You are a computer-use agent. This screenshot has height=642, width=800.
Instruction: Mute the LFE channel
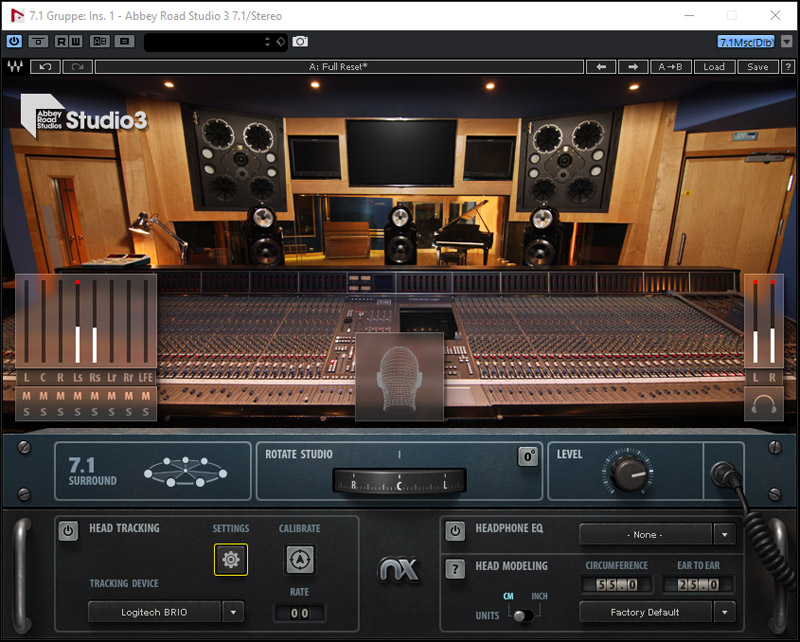pos(146,397)
